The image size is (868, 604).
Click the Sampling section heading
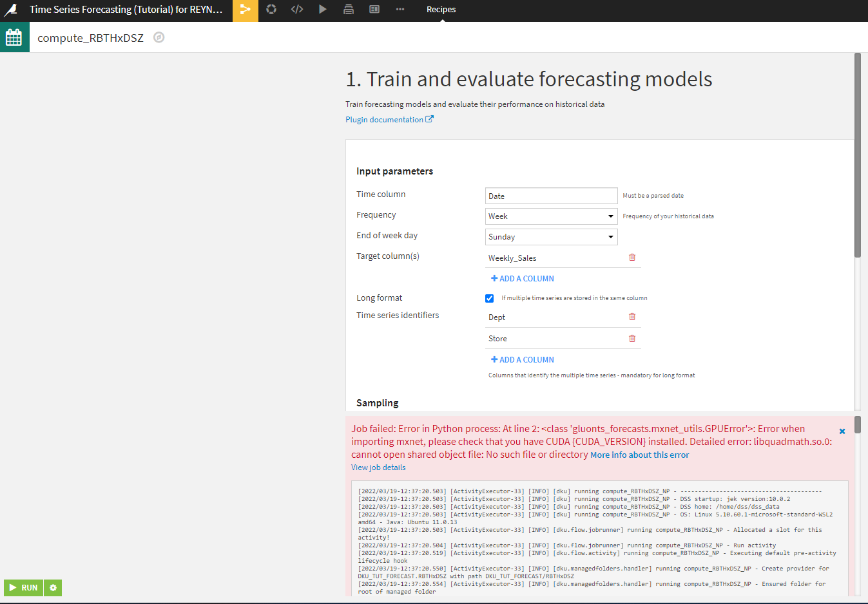378,403
